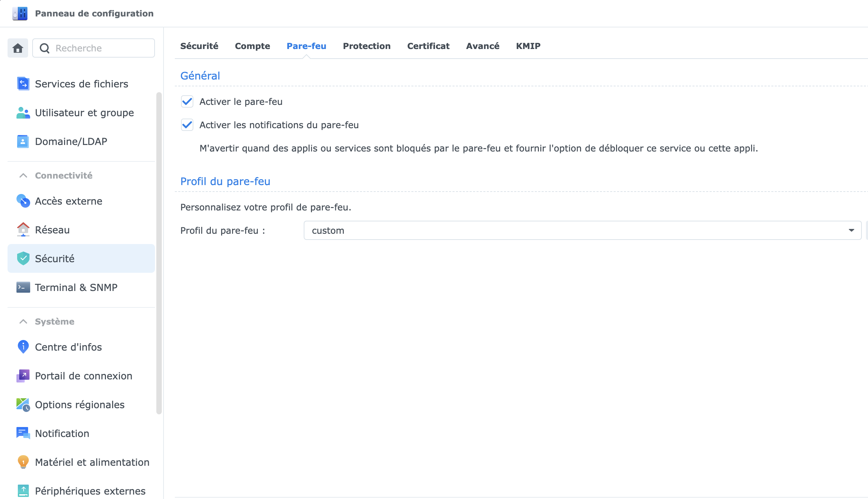This screenshot has height=499, width=868.
Task: Open Utilisateur et groupe icon
Action: pyautogui.click(x=23, y=113)
